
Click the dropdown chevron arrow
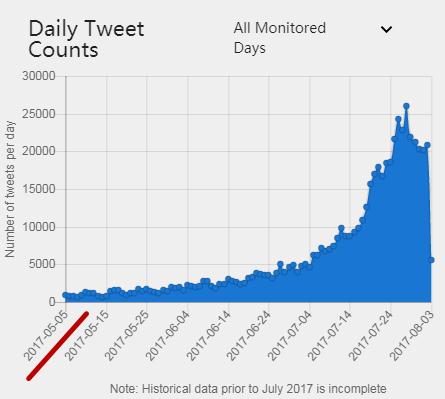pyautogui.click(x=386, y=29)
